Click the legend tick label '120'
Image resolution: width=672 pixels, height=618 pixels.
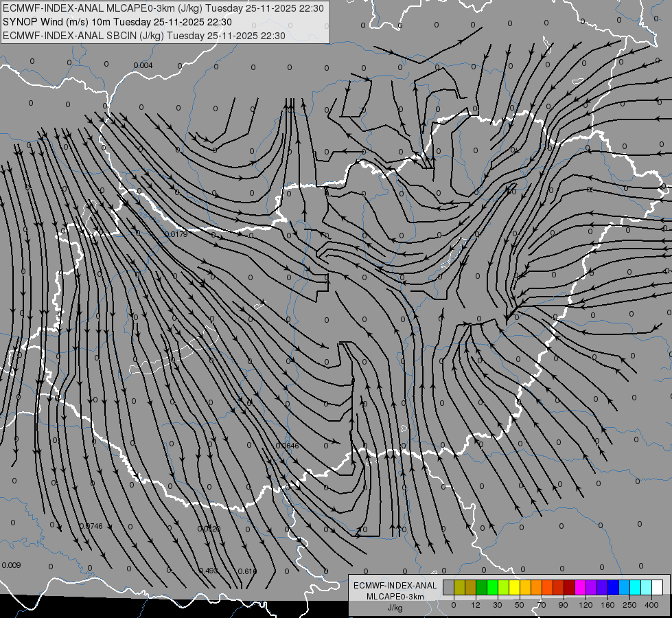click(586, 605)
